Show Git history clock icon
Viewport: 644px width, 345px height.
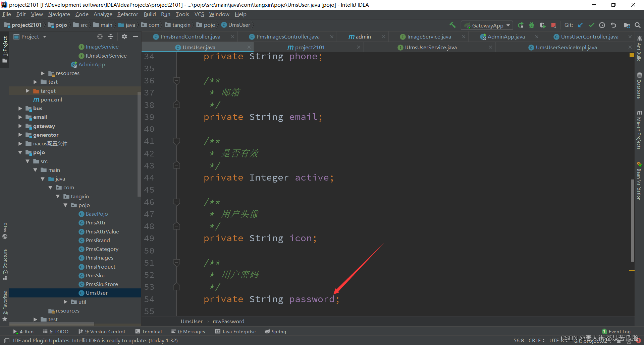[602, 25]
